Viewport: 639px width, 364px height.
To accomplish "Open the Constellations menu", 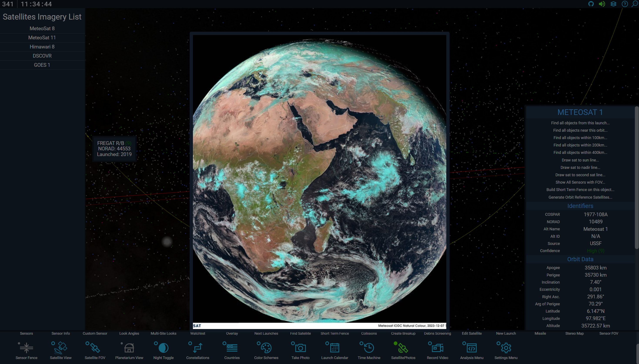I will [198, 348].
